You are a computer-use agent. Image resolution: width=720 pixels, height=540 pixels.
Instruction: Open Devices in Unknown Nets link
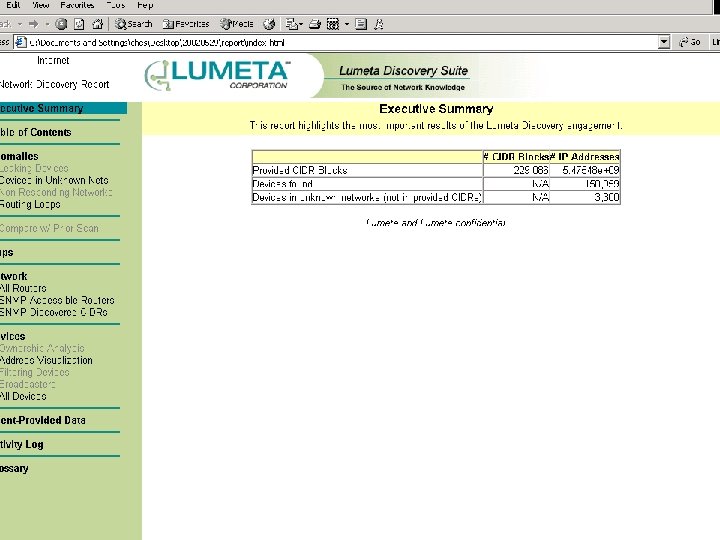pyautogui.click(x=54, y=180)
